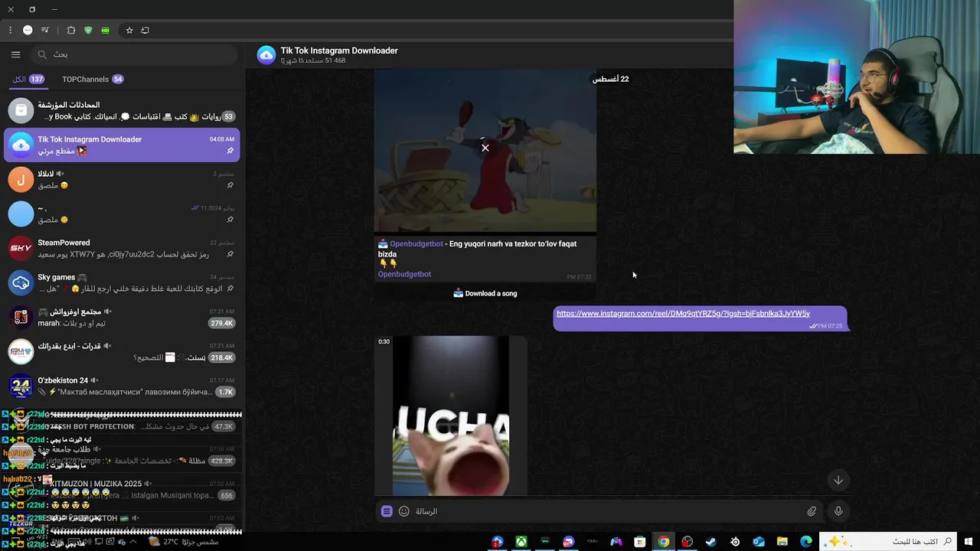Click the install app icon in address bar
This screenshot has width=980, height=551.
pyautogui.click(x=145, y=31)
